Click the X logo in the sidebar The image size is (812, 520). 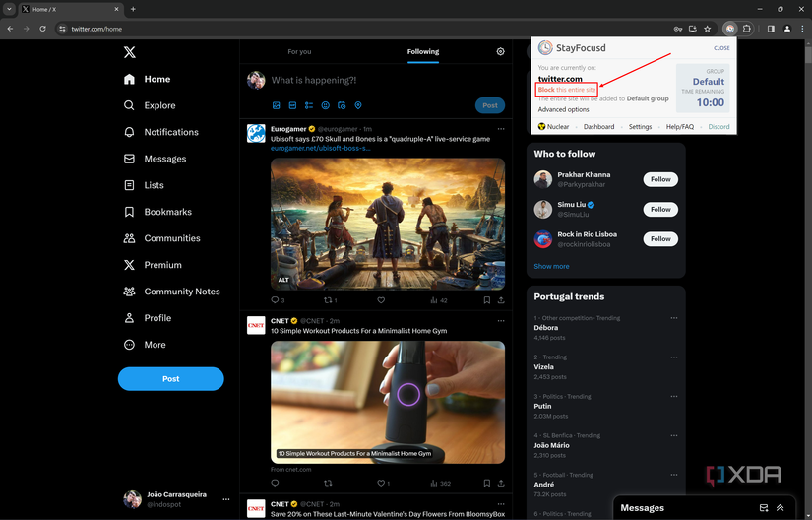[130, 52]
